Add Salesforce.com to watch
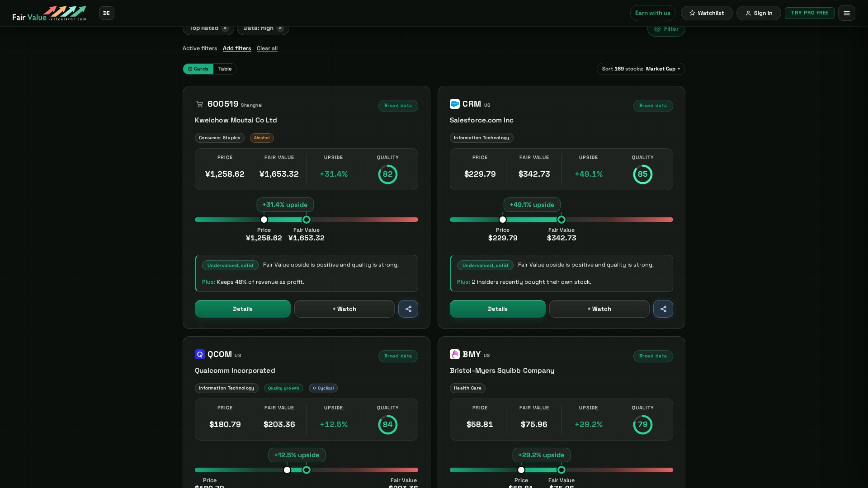Screen dimensions: 868x488 click(599, 309)
